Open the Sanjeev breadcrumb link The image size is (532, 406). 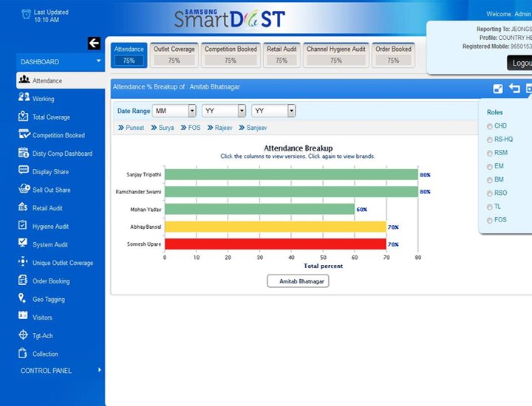tap(257, 128)
